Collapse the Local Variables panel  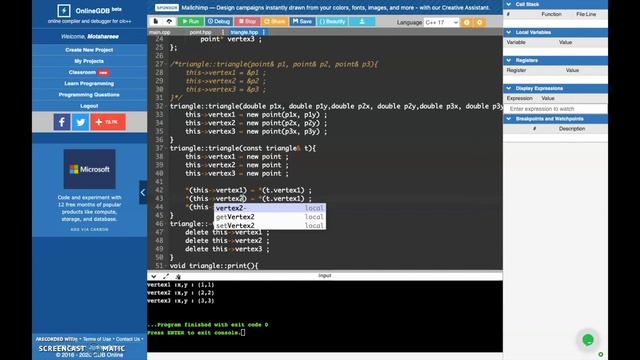click(509, 32)
